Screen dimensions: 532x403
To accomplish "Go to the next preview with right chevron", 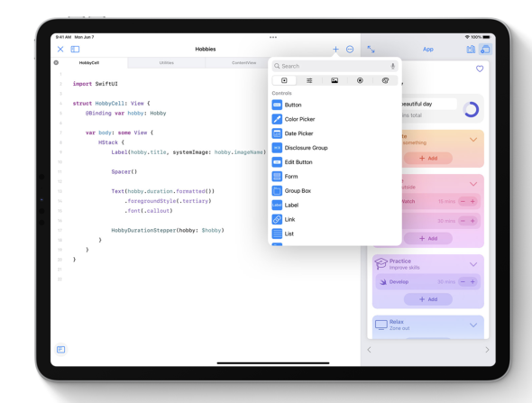I will tap(487, 350).
